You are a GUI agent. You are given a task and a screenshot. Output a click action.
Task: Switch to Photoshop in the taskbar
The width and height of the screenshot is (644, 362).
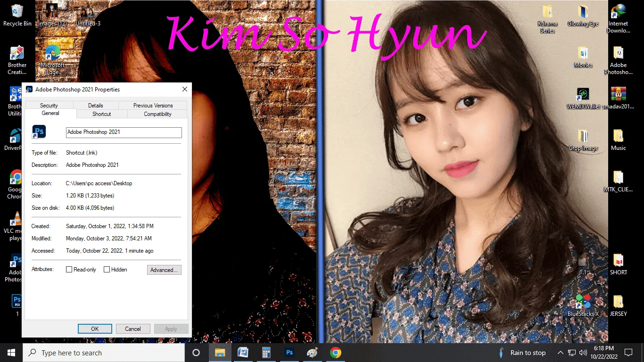289,353
